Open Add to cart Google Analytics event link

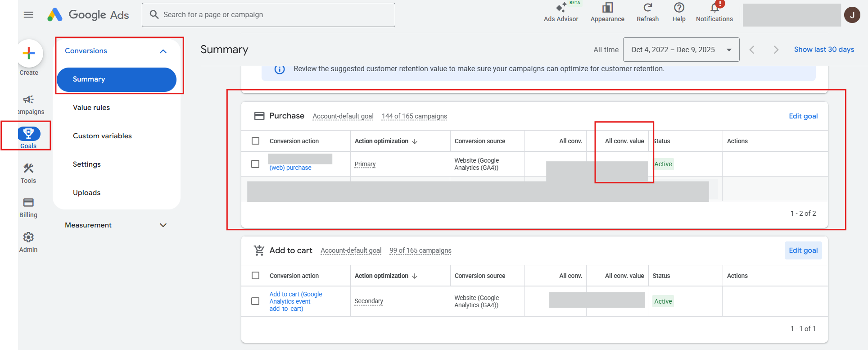[296, 301]
